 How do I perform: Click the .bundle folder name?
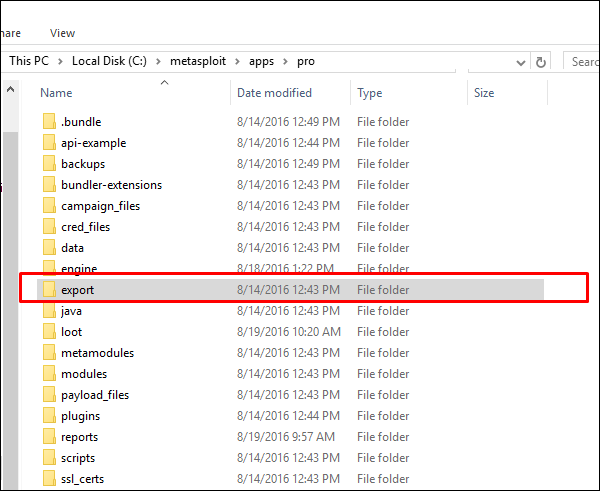point(81,122)
